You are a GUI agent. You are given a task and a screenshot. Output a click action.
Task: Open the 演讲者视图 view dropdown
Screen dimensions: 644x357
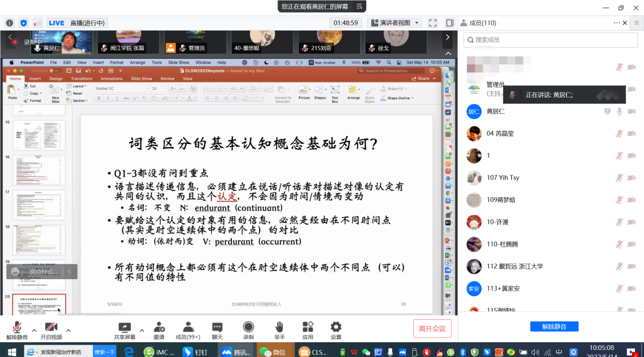[x=395, y=23]
